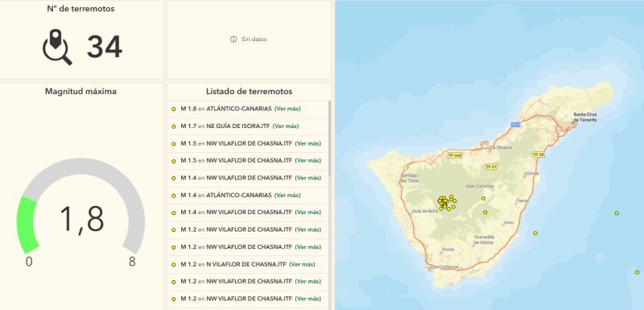Click the Granadilla de Abona map label
This screenshot has width=644, height=310.
pyautogui.click(x=484, y=240)
